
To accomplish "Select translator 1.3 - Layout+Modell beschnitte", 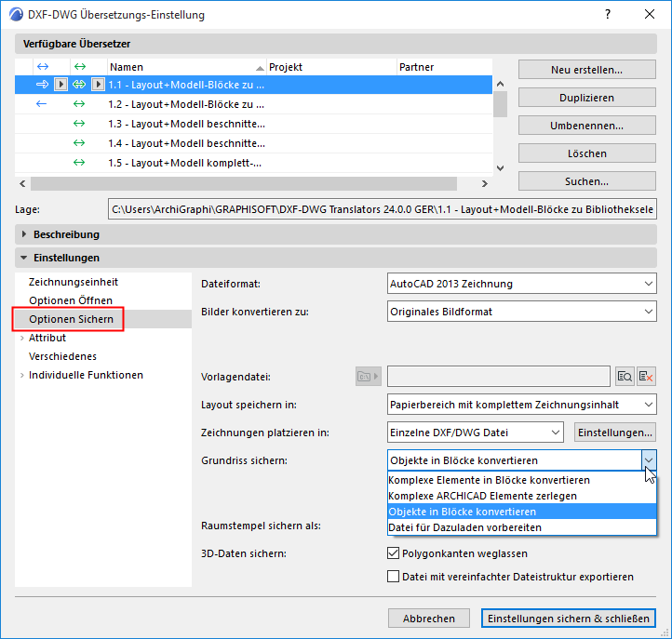I will [253, 124].
